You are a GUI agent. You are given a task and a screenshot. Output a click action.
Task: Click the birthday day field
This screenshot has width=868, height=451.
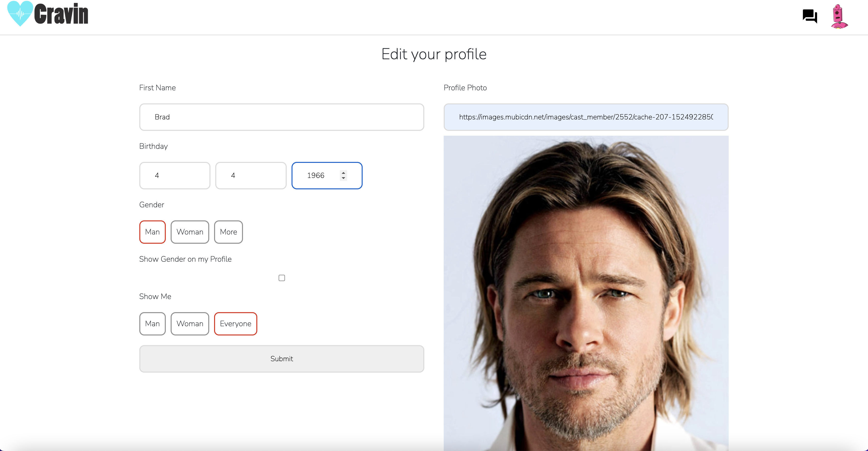point(251,175)
